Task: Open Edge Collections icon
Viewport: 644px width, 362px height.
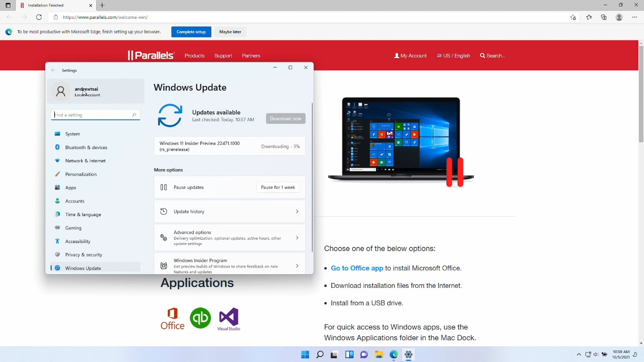Action: (604, 17)
